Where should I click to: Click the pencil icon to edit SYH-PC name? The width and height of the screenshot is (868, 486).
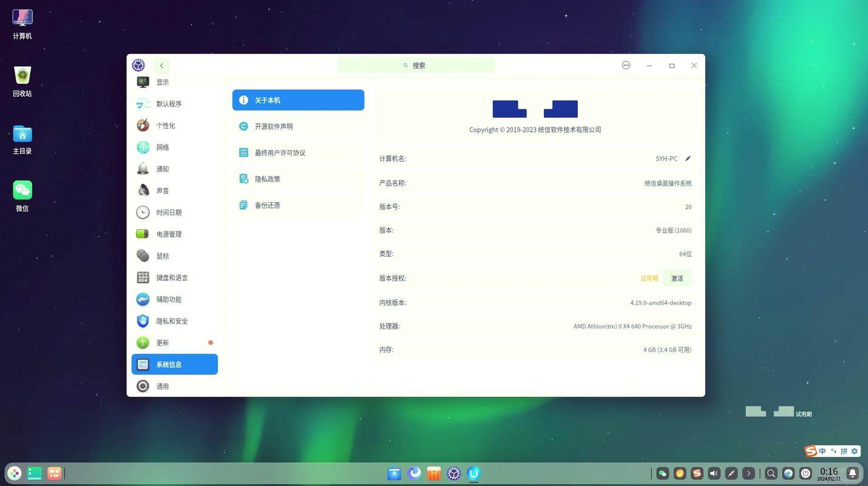(688, 159)
